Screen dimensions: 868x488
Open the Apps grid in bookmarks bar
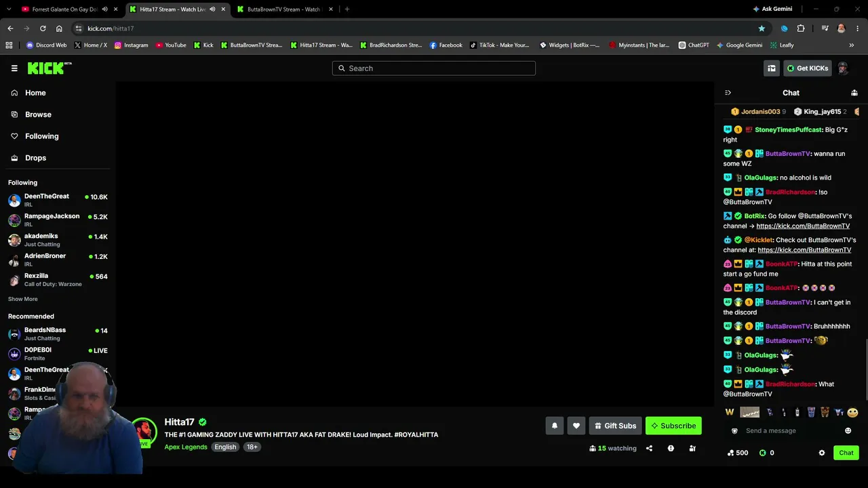(9, 45)
